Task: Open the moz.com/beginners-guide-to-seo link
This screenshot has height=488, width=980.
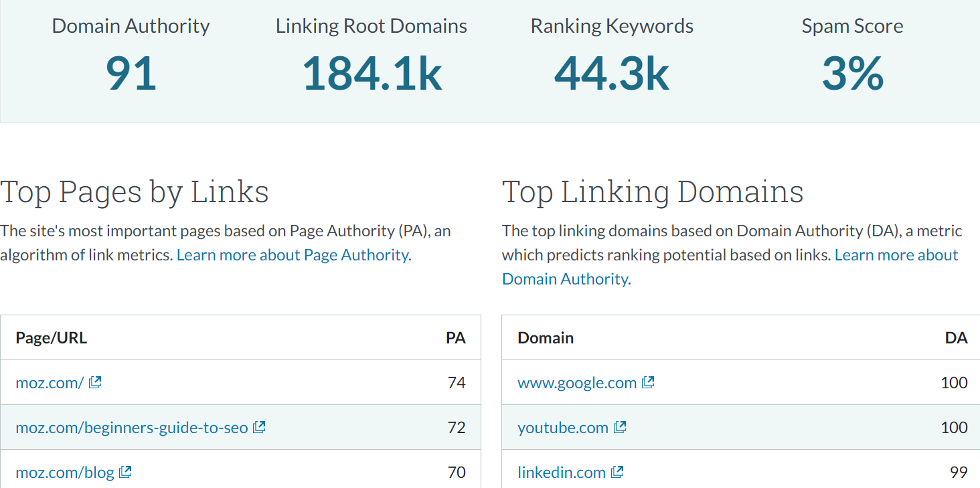Action: tap(132, 428)
